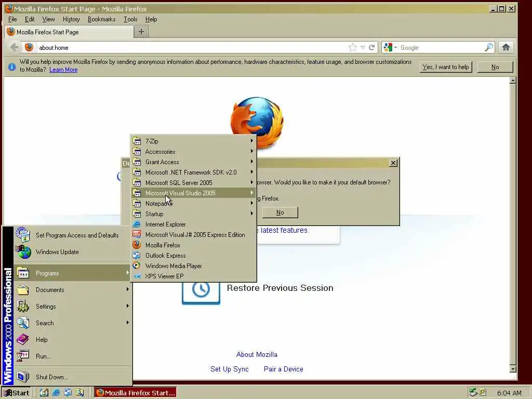Screen dimensions: 532x399
Task: Expand Microsoft SQL Server 2005 folder
Action: point(193,182)
